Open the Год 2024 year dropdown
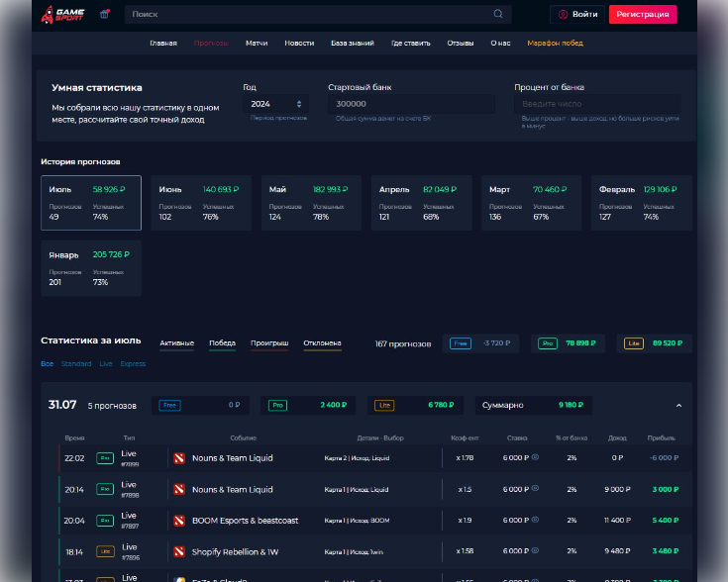 point(275,104)
